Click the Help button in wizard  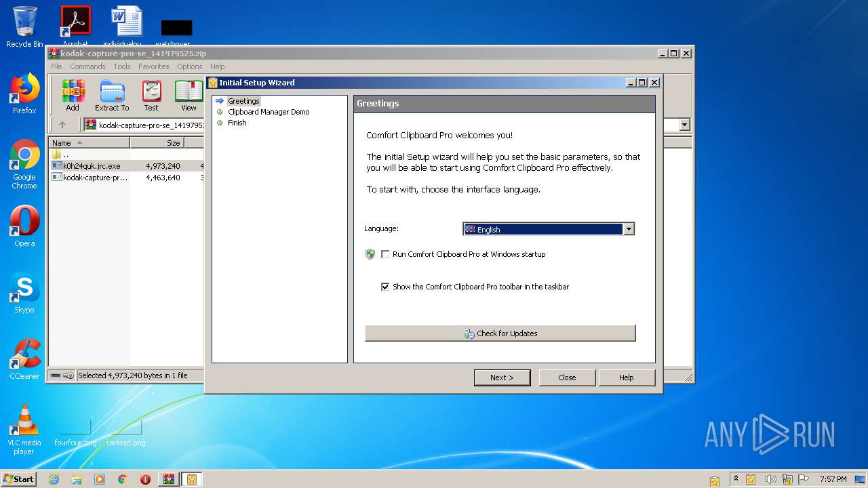pos(627,378)
